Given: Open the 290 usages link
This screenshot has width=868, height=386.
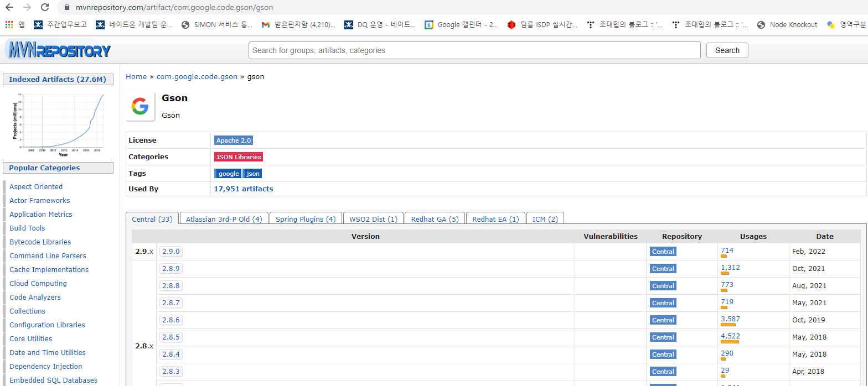Looking at the screenshot, I should [727, 353].
